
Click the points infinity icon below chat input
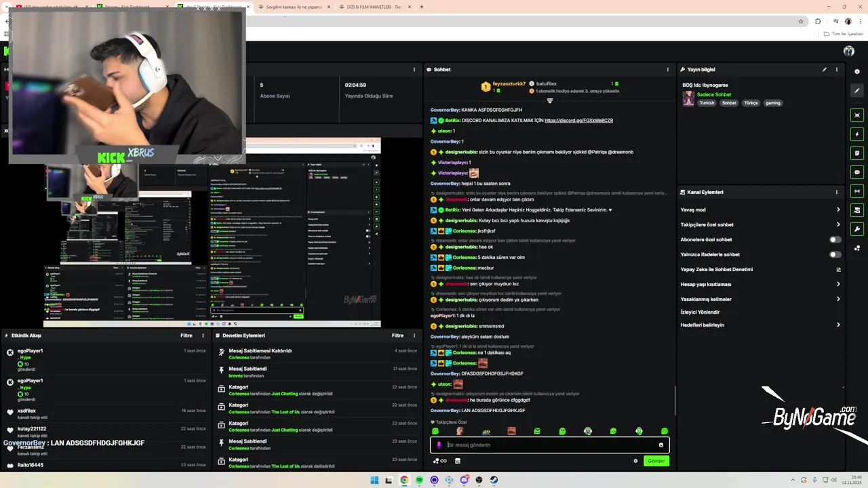tap(440, 461)
